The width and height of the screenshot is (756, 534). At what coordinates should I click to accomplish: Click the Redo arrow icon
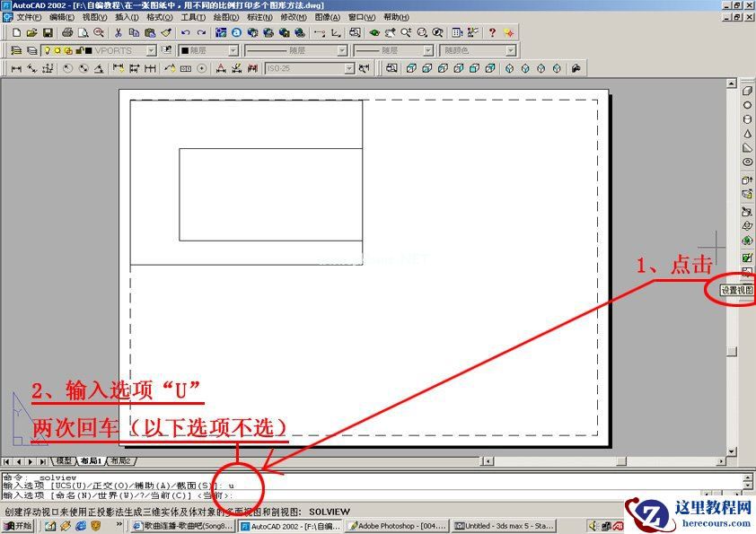[201, 33]
